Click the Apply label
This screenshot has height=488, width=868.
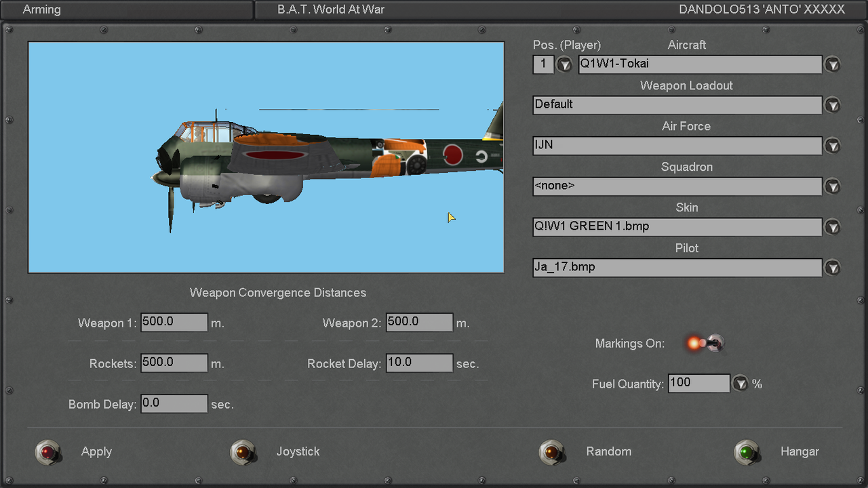point(96,452)
